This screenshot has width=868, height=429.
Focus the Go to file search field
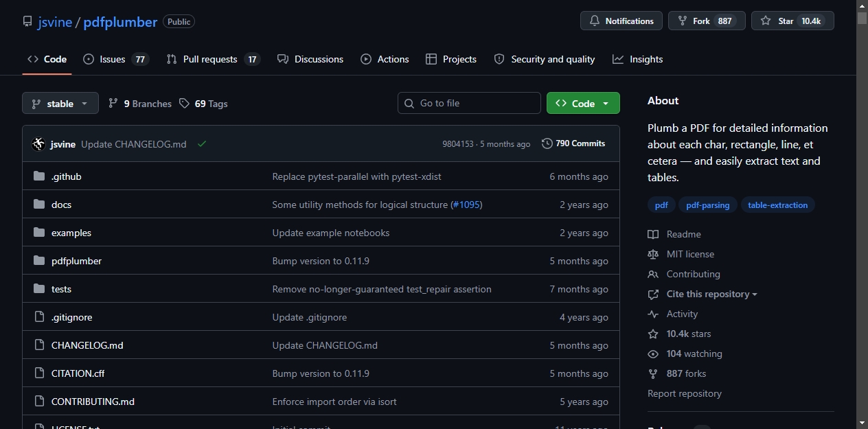tap(469, 103)
